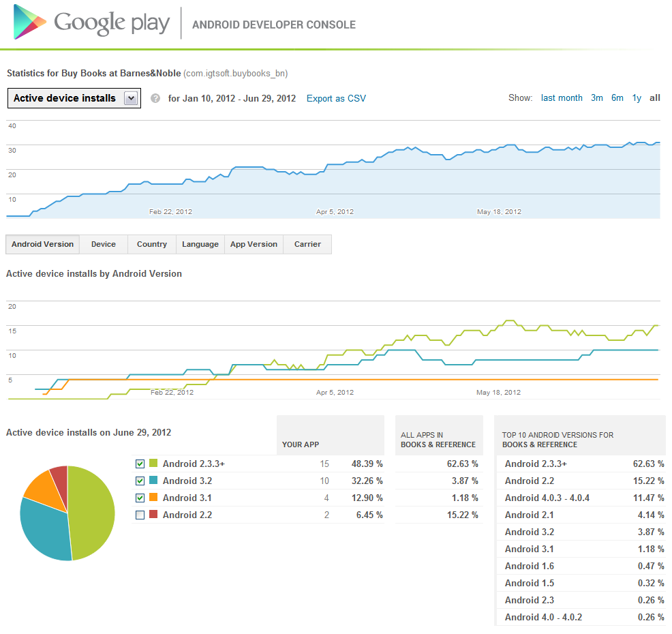Viewport: 672px width, 634px height.
Task: Show 1y time range
Action: click(637, 98)
